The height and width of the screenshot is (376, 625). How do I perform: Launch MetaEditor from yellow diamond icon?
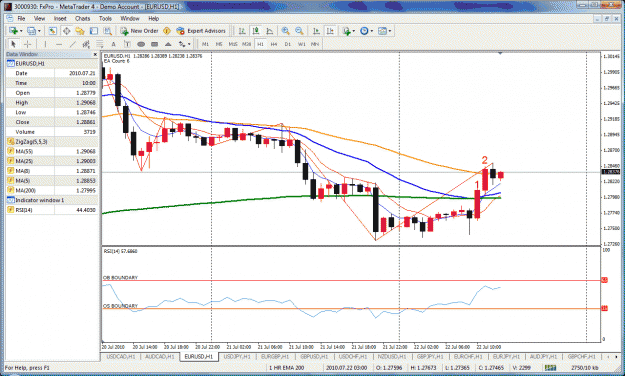point(167,31)
